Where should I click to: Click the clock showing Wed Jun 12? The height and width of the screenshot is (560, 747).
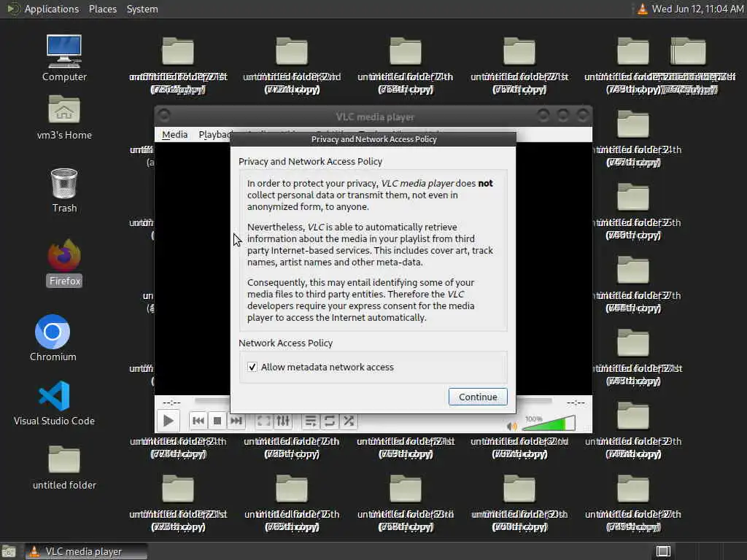click(697, 9)
